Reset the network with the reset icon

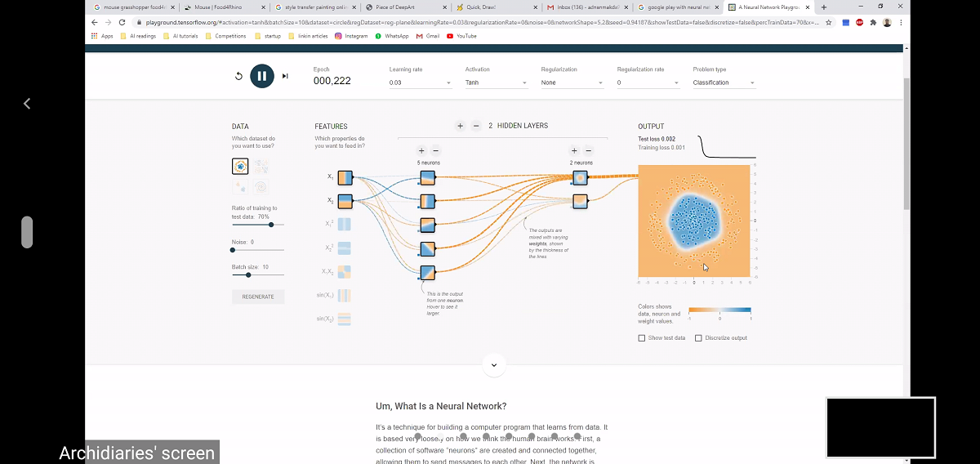click(238, 76)
